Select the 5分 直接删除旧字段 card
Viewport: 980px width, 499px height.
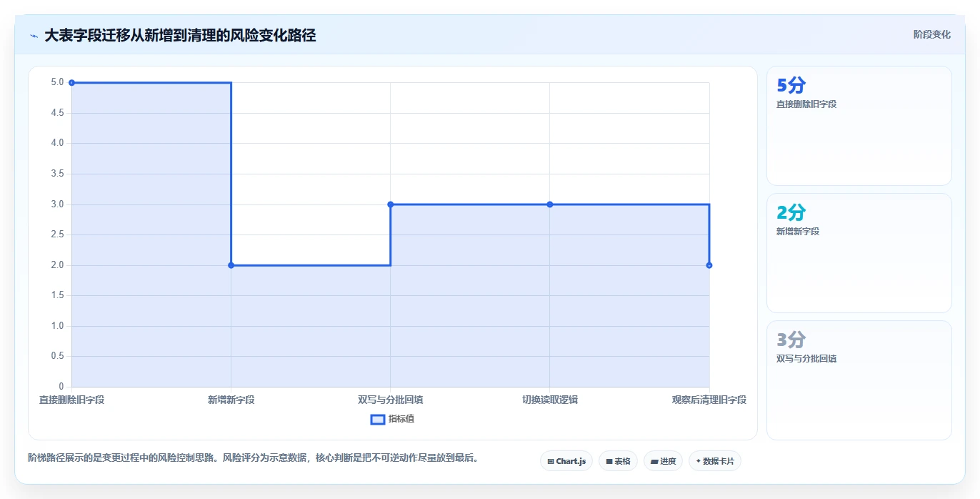[x=859, y=126]
